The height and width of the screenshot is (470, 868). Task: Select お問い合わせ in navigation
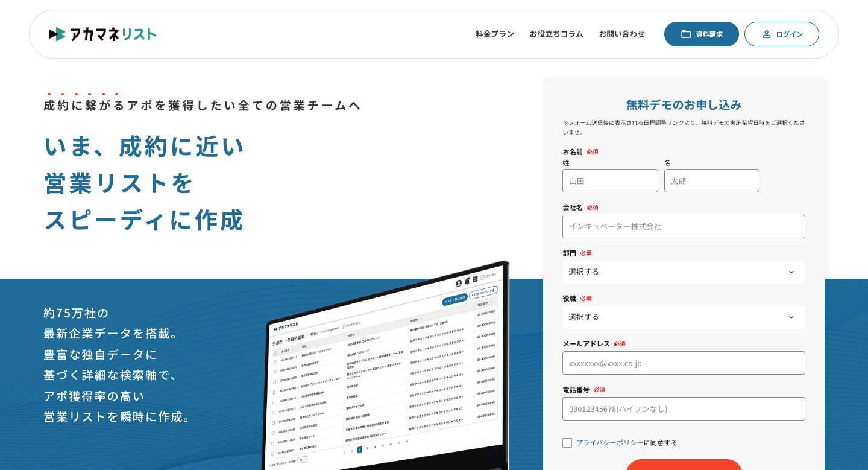pyautogui.click(x=621, y=34)
